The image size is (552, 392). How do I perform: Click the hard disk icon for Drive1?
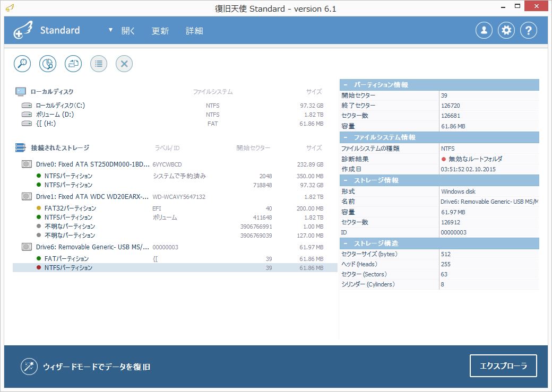click(x=27, y=196)
